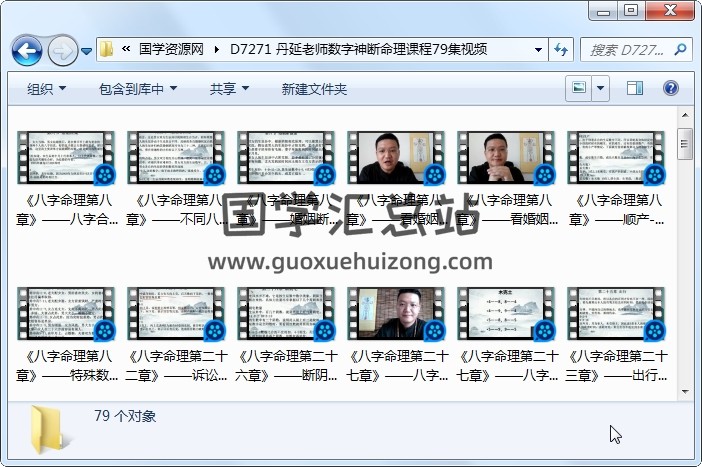Close the explorer window
This screenshot has width=702, height=467.
[670, 11]
